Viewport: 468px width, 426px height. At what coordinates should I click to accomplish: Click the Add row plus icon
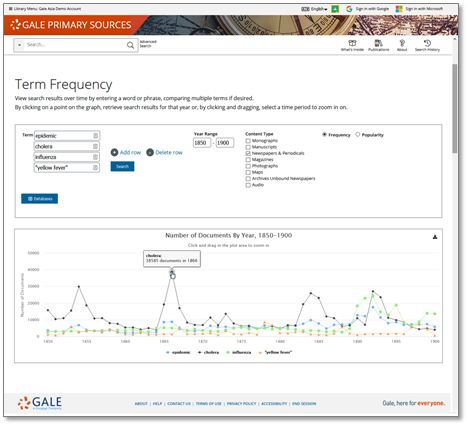(114, 152)
